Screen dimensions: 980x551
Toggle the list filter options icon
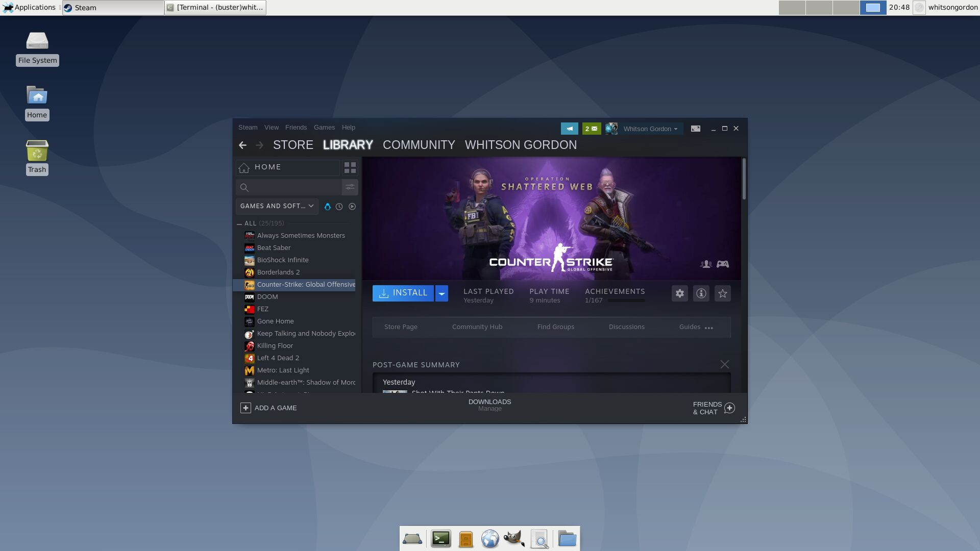click(x=350, y=187)
